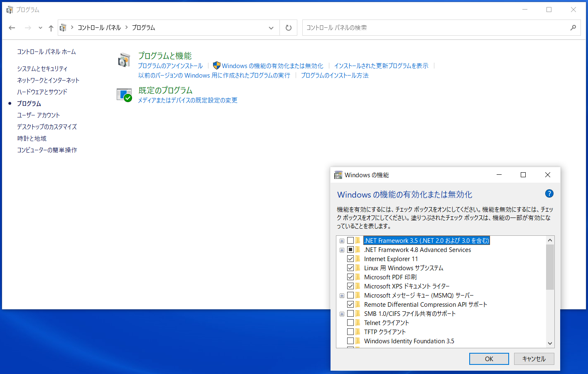This screenshot has height=374, width=588.
Task: Go up one level with the up arrow
Action: point(51,28)
